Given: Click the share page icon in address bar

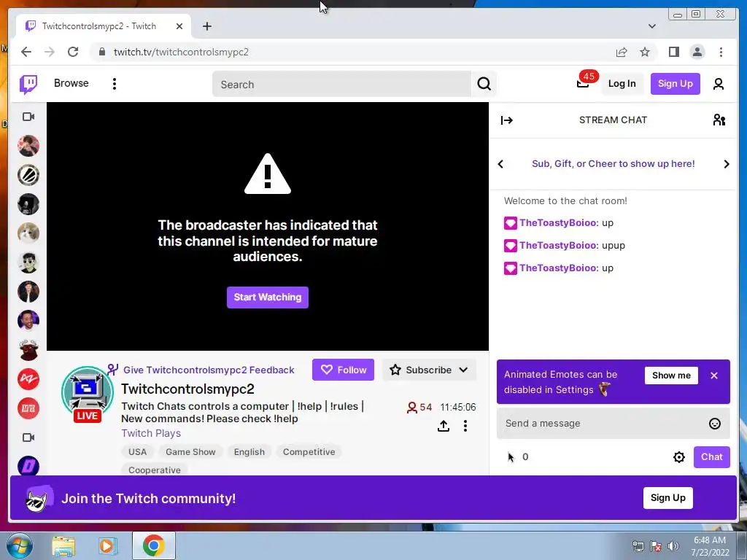Looking at the screenshot, I should [622, 52].
